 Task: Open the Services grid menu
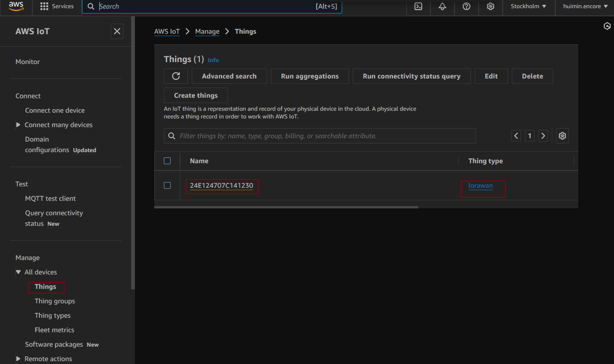tap(57, 6)
